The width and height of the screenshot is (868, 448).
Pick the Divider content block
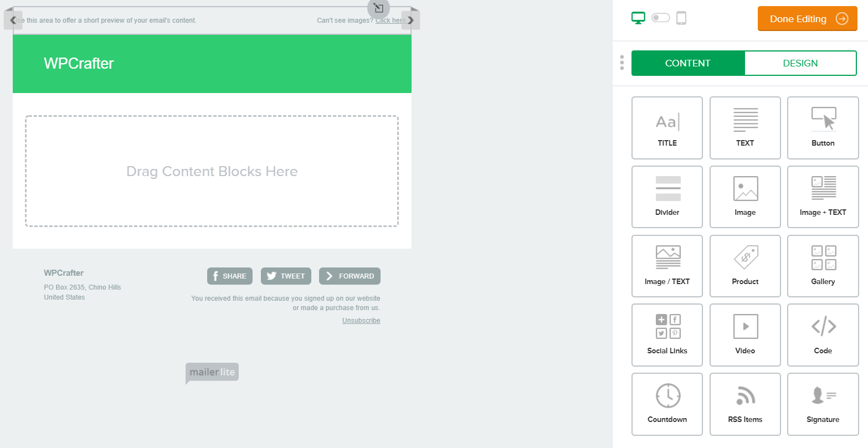point(667,197)
